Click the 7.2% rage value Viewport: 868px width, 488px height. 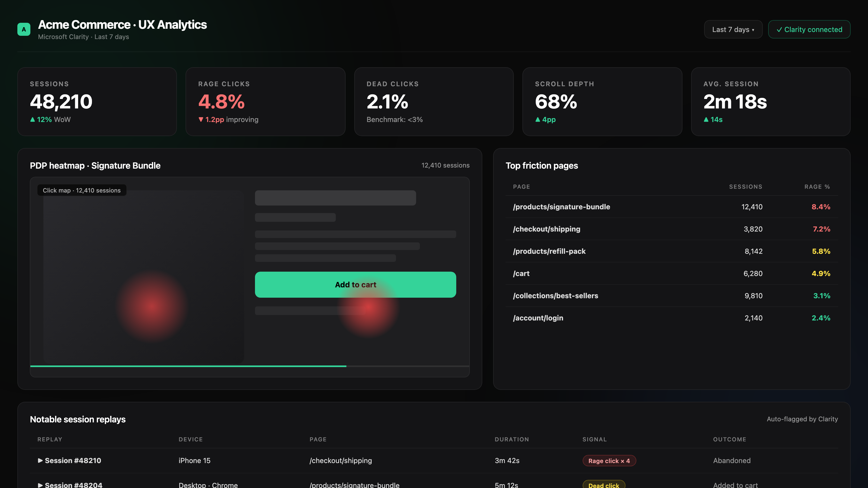pos(822,229)
